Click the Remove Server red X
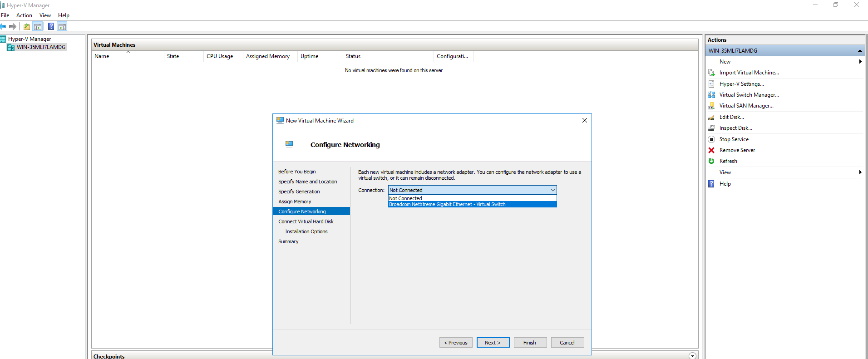Viewport: 868px width, 359px height. pos(711,150)
